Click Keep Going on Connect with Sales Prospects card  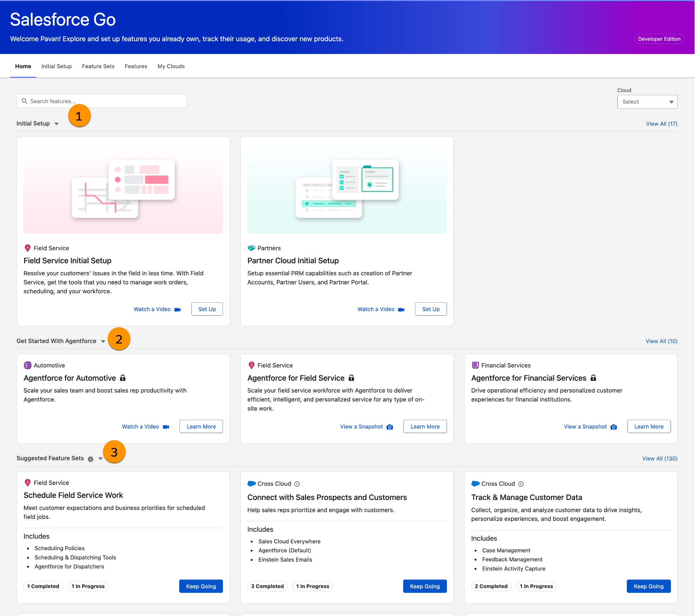point(425,586)
